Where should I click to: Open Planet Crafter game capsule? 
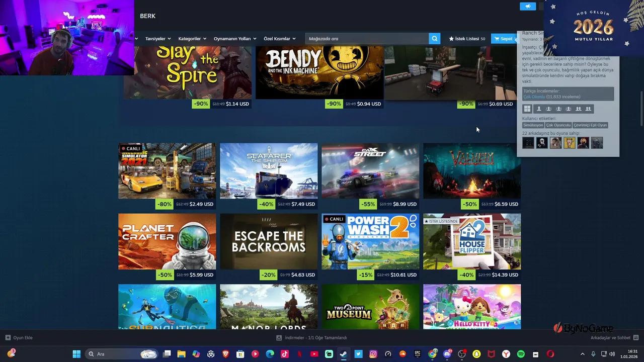click(x=167, y=241)
